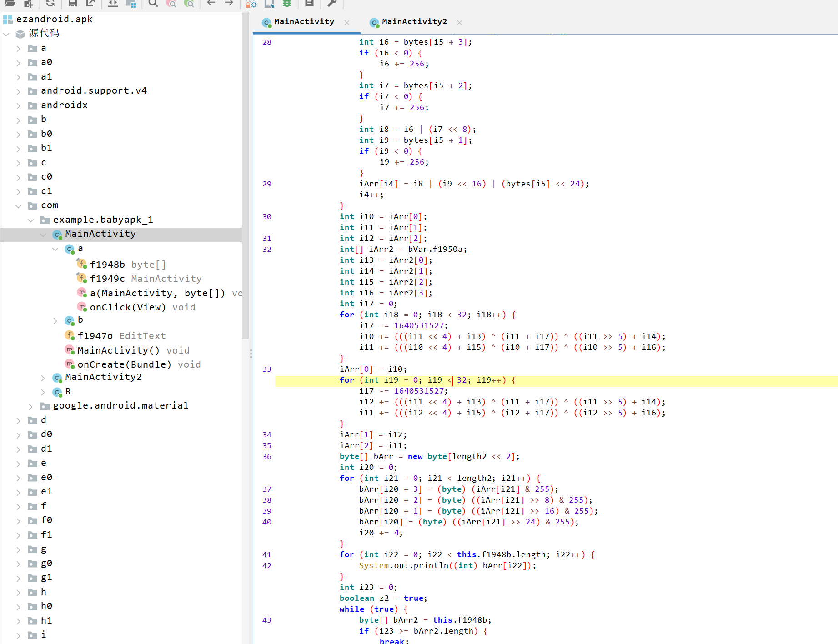Select MainActivity2 in the tree
This screenshot has height=644, width=838.
pyautogui.click(x=103, y=377)
